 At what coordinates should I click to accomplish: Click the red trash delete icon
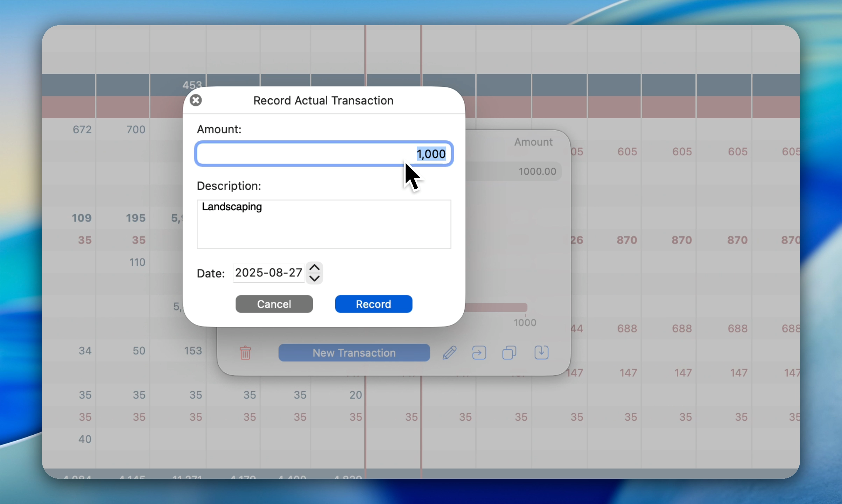click(x=245, y=352)
